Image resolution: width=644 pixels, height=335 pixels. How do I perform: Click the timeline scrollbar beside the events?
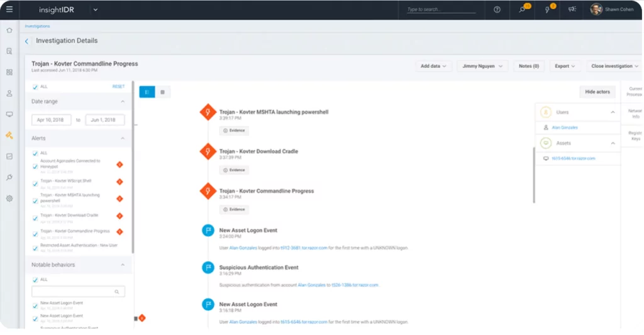[x=534, y=175]
